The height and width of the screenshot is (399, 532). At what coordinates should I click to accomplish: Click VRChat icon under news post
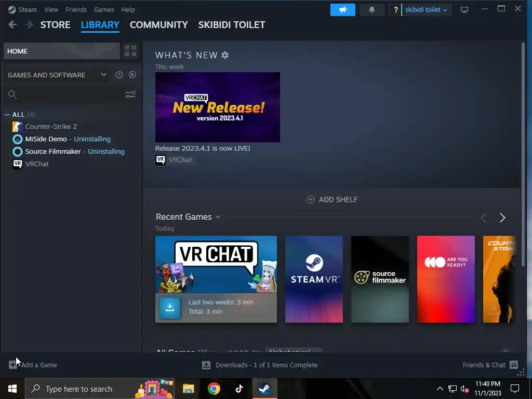click(x=161, y=160)
